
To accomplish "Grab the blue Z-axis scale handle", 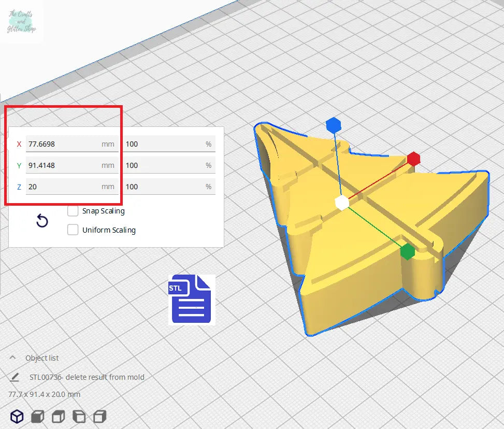I will coord(333,125).
